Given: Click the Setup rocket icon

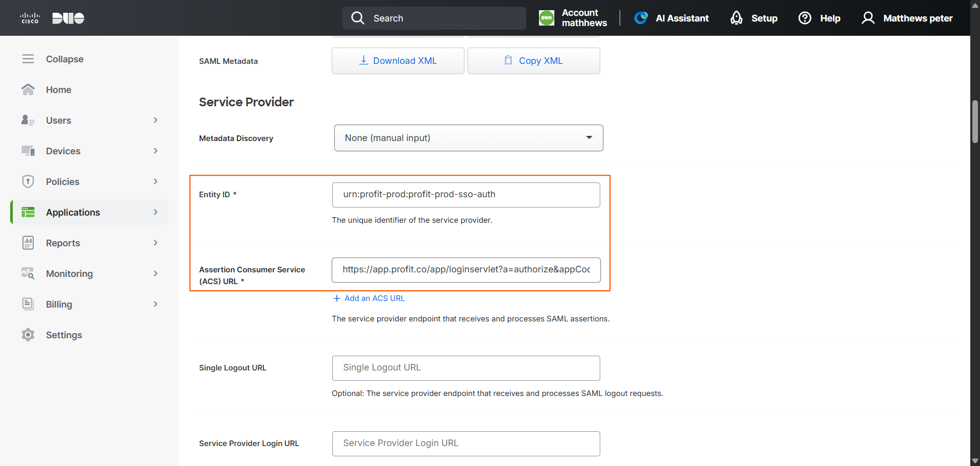Looking at the screenshot, I should 737,18.
